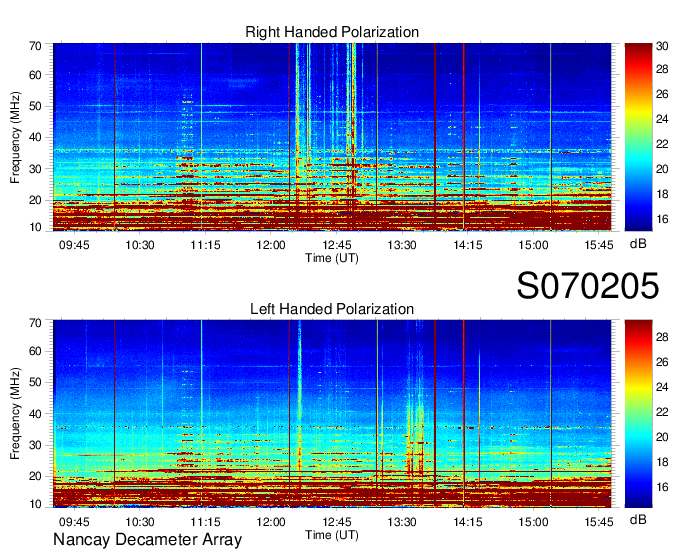The image size is (680, 552).
Task: Click 18 dB tick on lower color bar
Action: [x=662, y=462]
